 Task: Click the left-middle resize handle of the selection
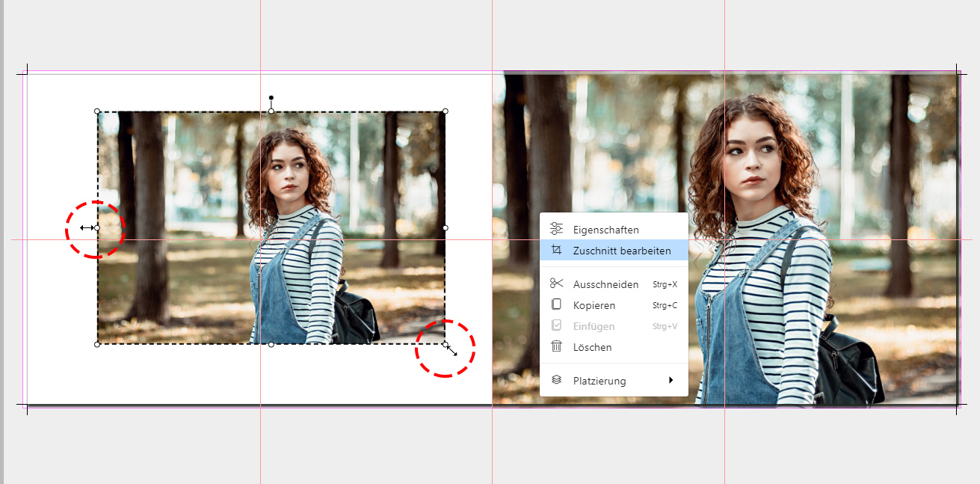pyautogui.click(x=97, y=227)
